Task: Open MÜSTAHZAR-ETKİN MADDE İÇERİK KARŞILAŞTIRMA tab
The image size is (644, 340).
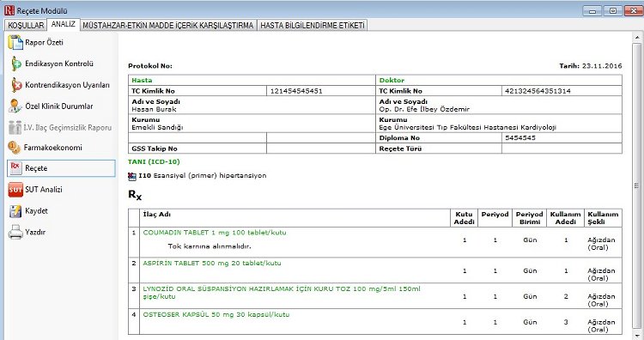Action: tap(168, 25)
